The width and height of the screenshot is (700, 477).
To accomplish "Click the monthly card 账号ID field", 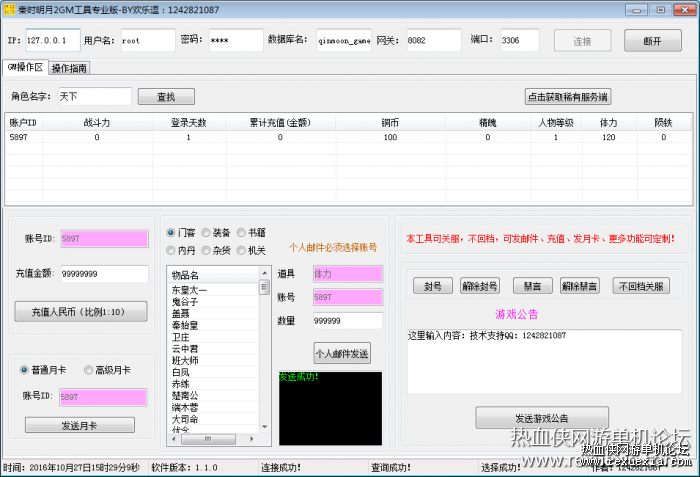I will point(103,397).
